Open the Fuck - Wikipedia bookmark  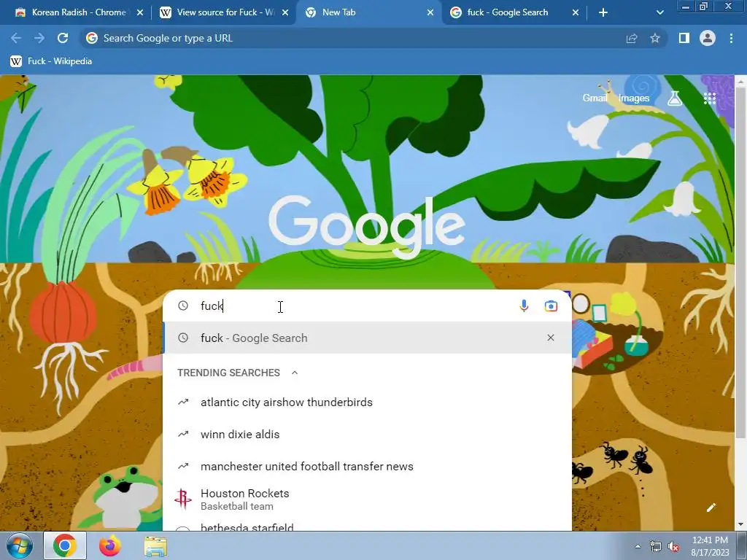51,61
